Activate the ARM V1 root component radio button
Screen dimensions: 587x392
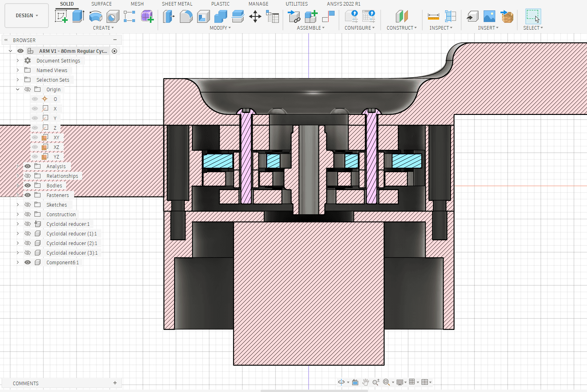coord(115,51)
